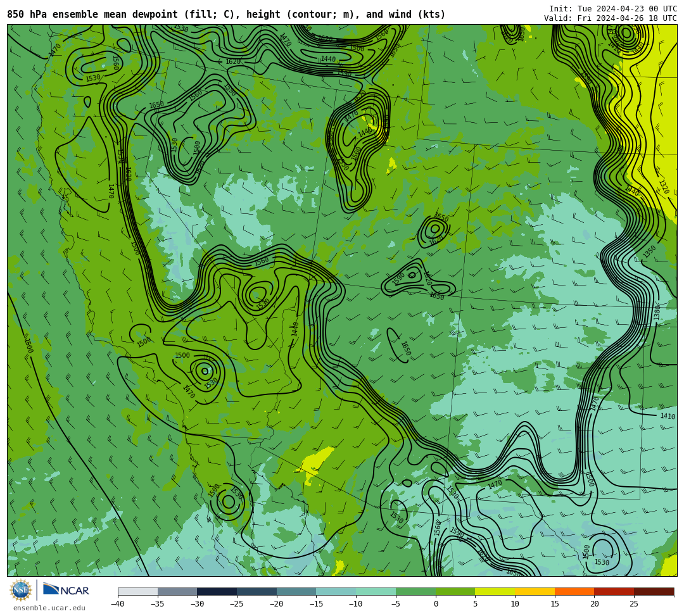Screen dimensions: 684x616
Task: Click the 1380 height contour label
Action: click(x=657, y=313)
